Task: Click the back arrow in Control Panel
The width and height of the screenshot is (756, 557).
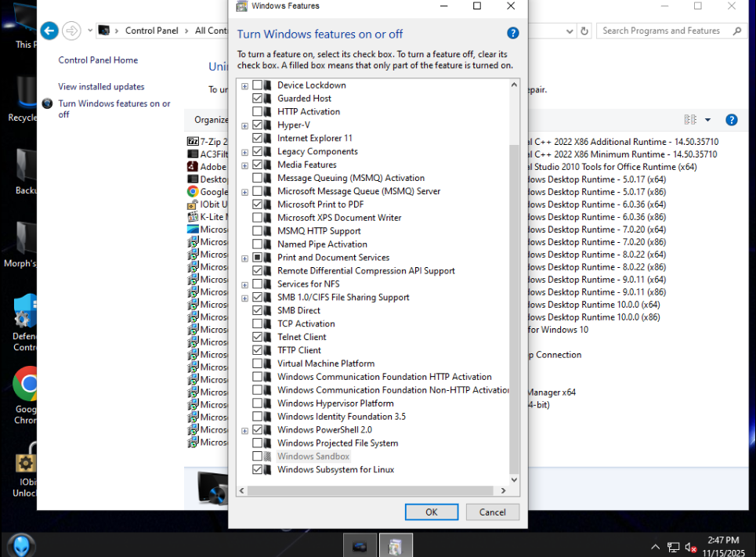Action: pyautogui.click(x=49, y=31)
